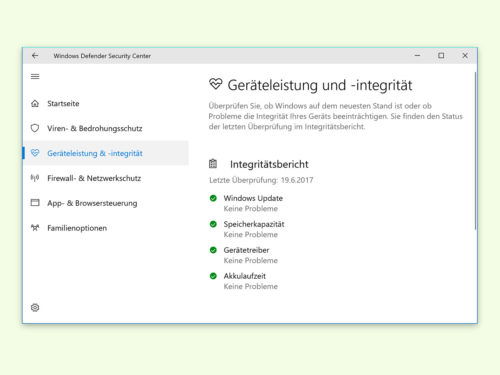Screen dimensions: 500x375
Task: Click the green check next to Speicherkapazität
Action: (213, 224)
